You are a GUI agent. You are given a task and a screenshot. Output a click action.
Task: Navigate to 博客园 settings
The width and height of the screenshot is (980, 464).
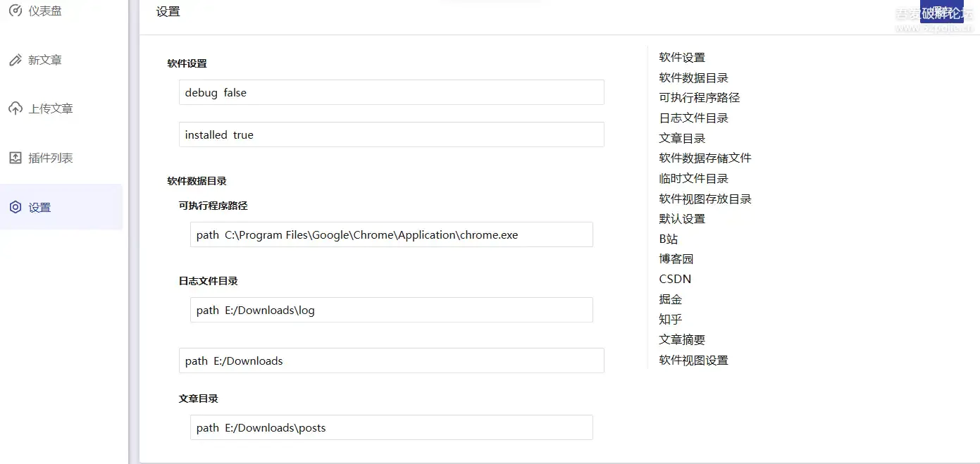676,258
